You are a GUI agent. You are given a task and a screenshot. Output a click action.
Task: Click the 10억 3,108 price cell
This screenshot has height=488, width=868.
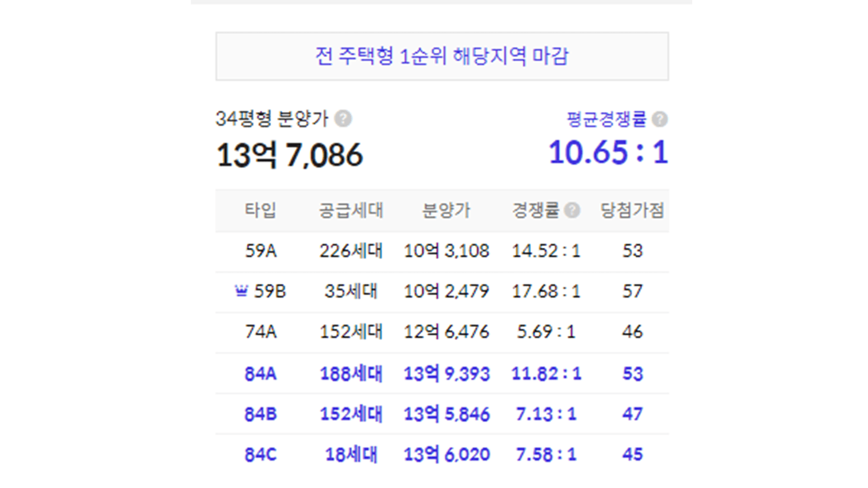447,251
